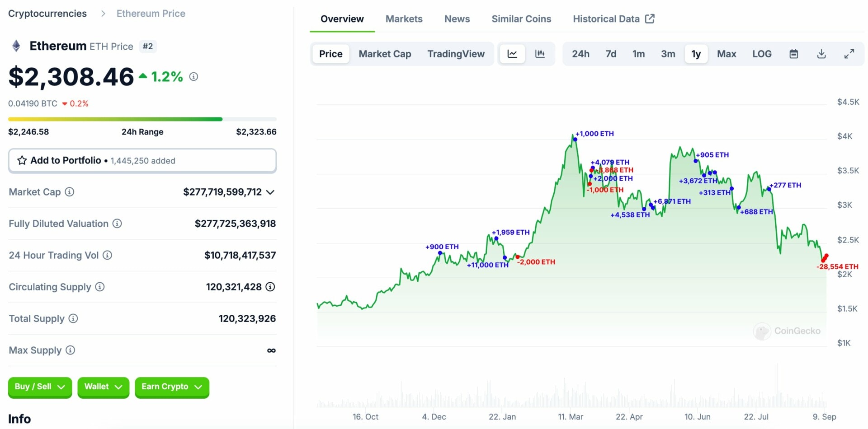Image resolution: width=868 pixels, height=429 pixels.
Task: Select the 7d time range
Action: tap(611, 54)
